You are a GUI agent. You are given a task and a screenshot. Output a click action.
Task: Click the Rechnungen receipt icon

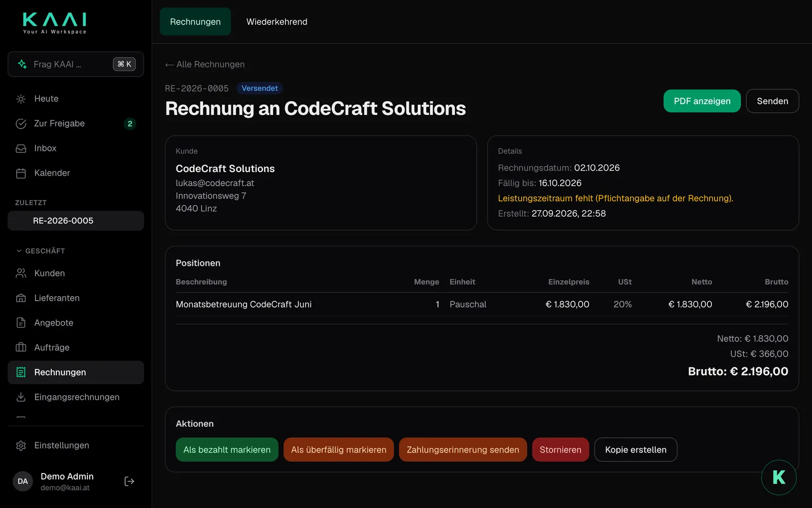(x=21, y=372)
